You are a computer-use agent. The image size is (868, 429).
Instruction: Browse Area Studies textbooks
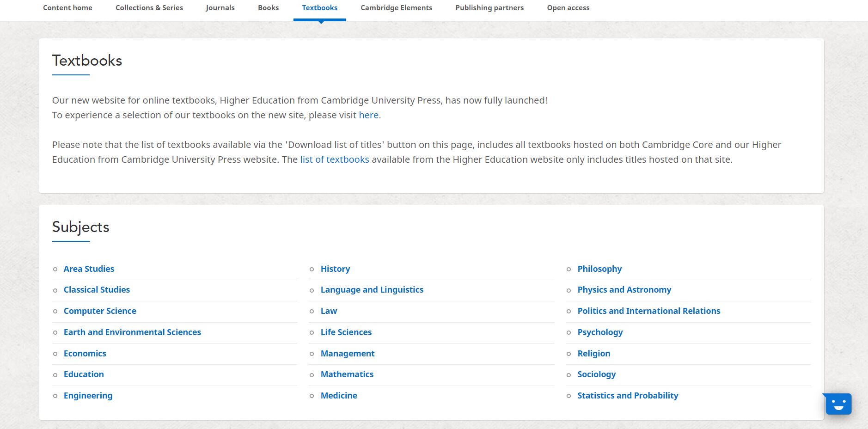tap(89, 269)
